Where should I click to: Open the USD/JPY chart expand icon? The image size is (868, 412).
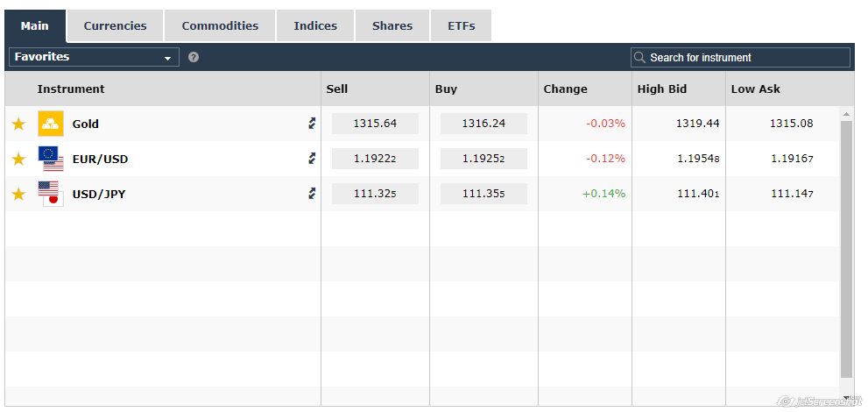pos(312,194)
